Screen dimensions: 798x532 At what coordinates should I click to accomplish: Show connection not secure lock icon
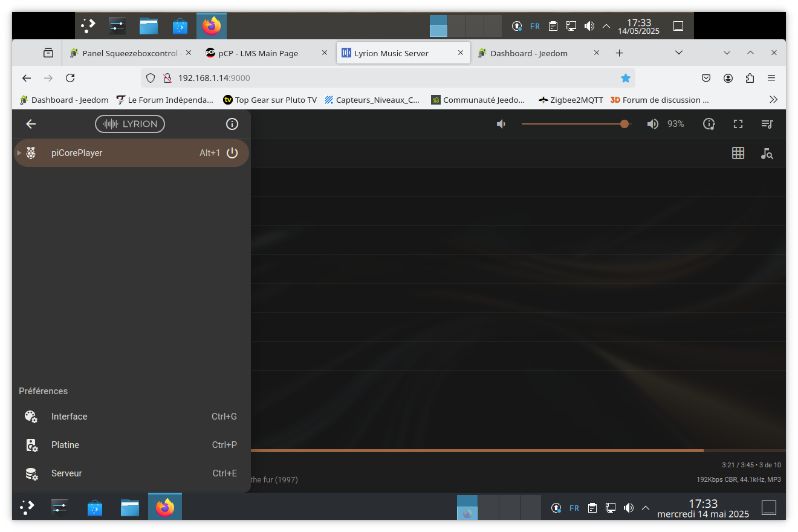167,78
